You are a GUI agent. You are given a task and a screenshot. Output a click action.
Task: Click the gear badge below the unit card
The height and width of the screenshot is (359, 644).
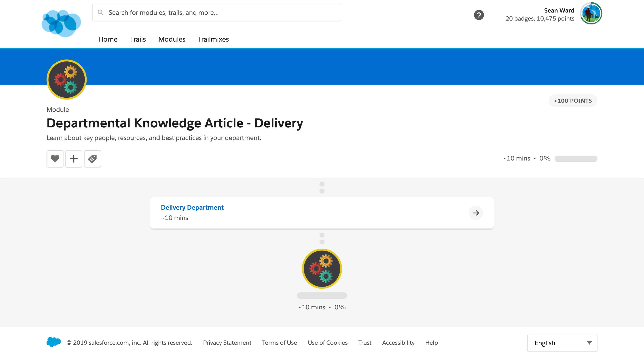click(322, 268)
